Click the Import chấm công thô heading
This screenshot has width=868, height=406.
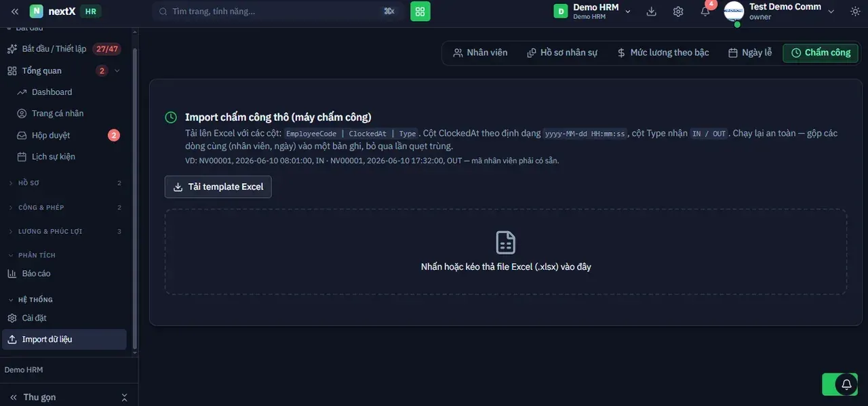click(278, 117)
